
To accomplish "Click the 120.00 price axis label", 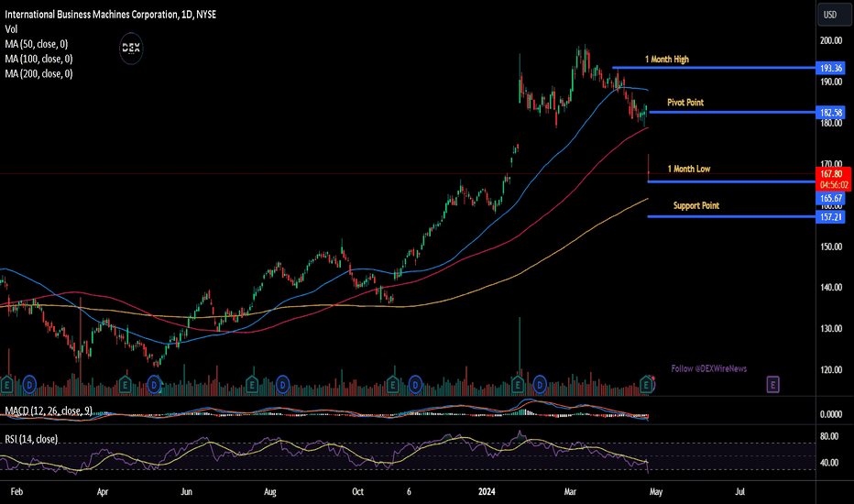I will pos(830,369).
